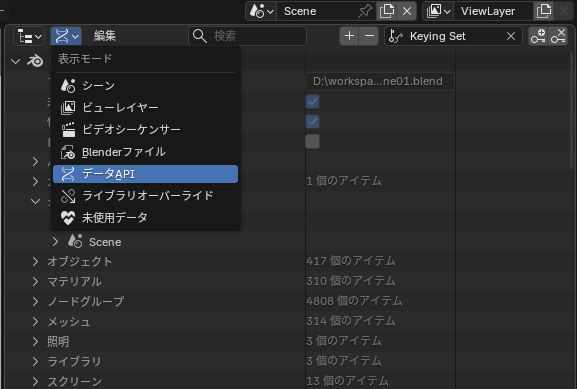
Task: Click the Blender logo icon in tree root
Action: click(x=35, y=61)
